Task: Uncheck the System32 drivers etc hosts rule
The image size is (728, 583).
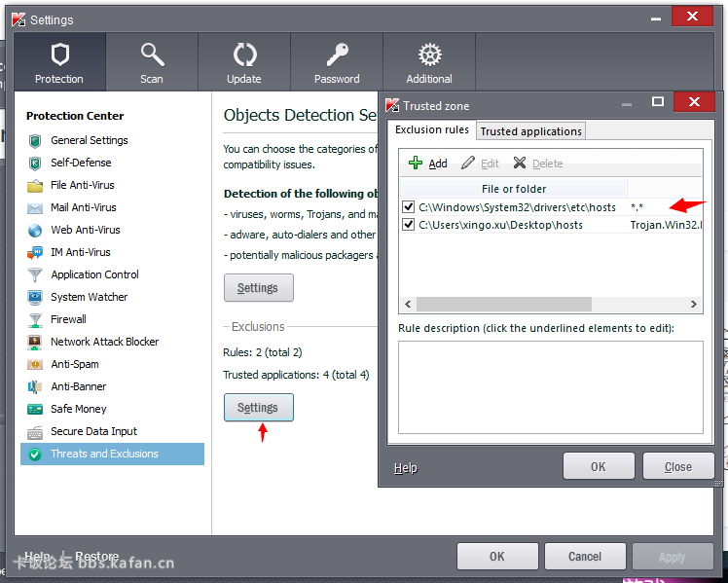Action: (408, 206)
